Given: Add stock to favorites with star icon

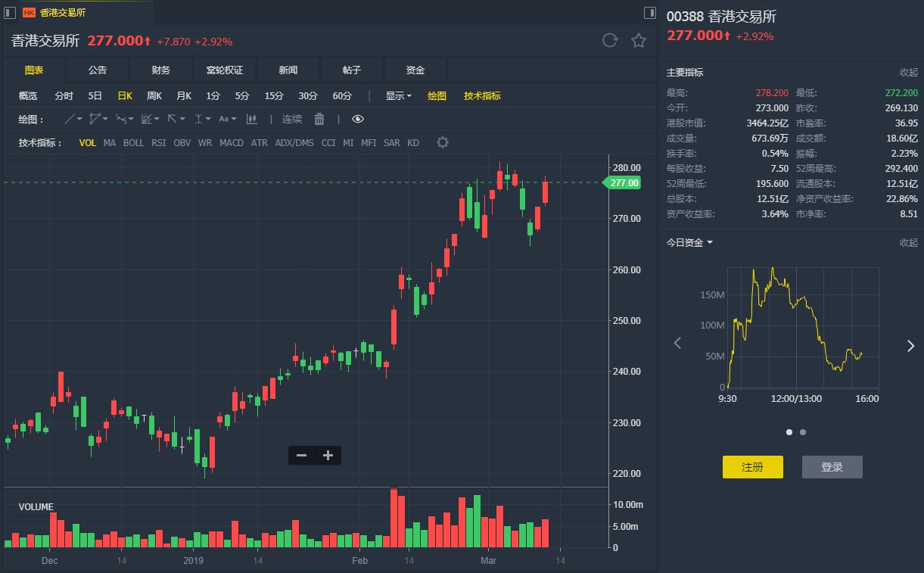Looking at the screenshot, I should click(x=639, y=41).
